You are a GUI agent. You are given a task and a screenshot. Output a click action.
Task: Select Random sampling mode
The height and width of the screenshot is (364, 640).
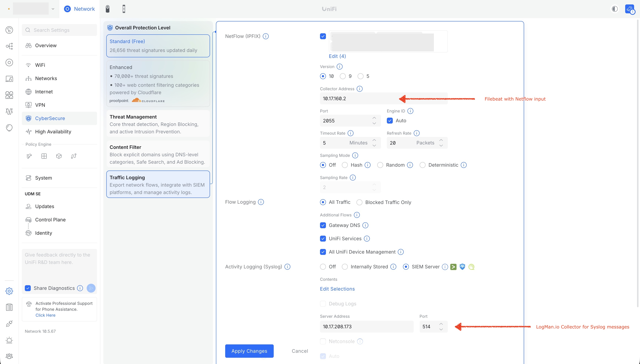[x=380, y=165]
